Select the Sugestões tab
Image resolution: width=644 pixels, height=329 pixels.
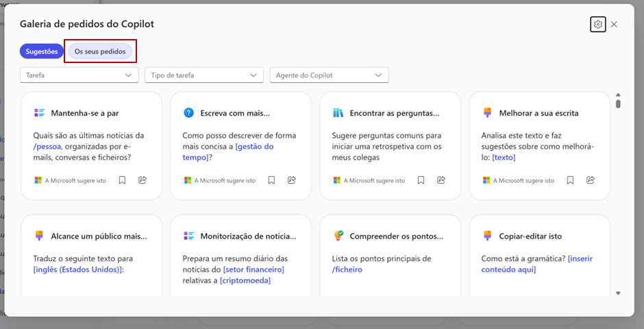[42, 51]
